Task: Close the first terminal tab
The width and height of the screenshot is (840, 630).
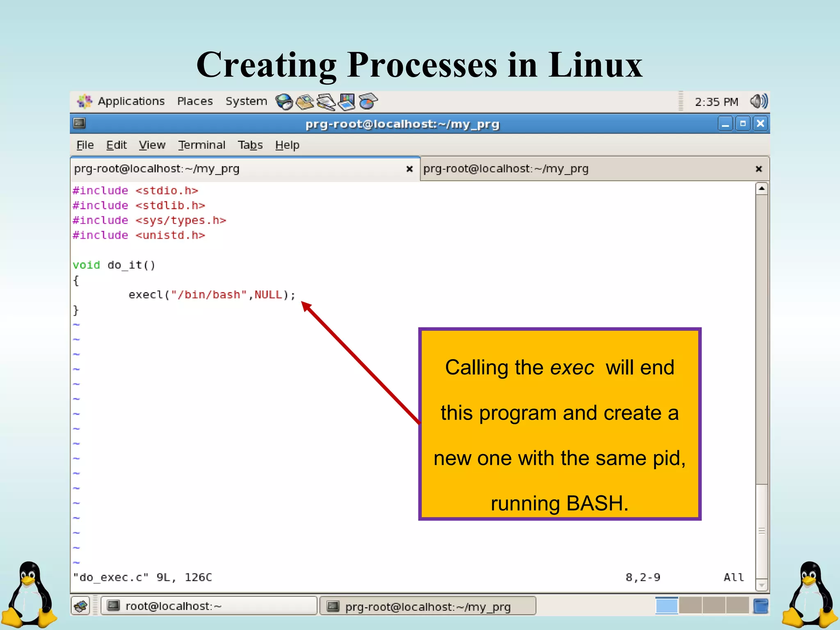Action: point(409,169)
